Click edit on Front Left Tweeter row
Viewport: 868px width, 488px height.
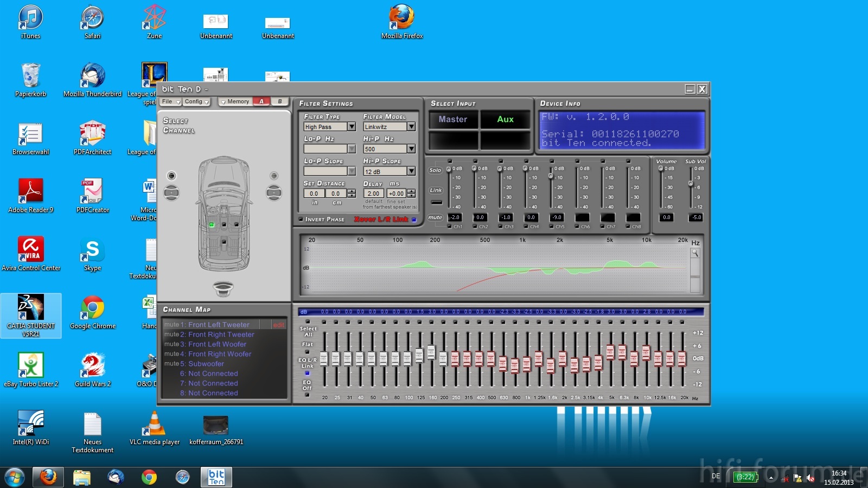[278, 325]
